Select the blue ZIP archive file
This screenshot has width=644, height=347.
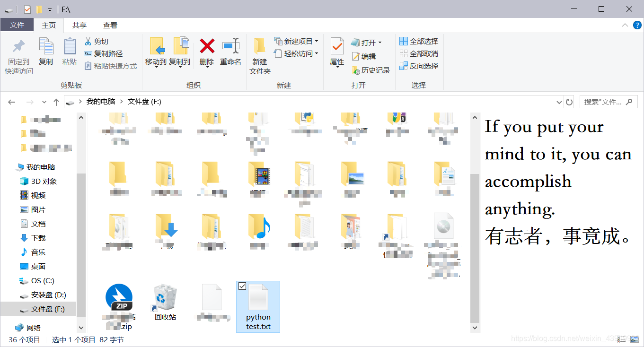(x=119, y=297)
